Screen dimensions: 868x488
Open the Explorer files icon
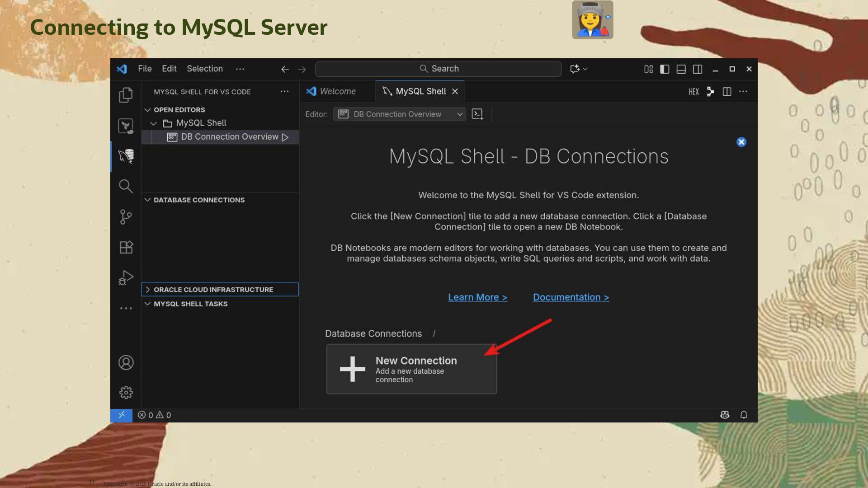click(126, 95)
